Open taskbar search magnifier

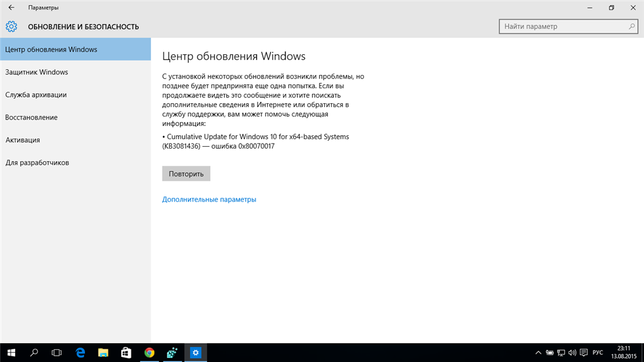[34, 353]
